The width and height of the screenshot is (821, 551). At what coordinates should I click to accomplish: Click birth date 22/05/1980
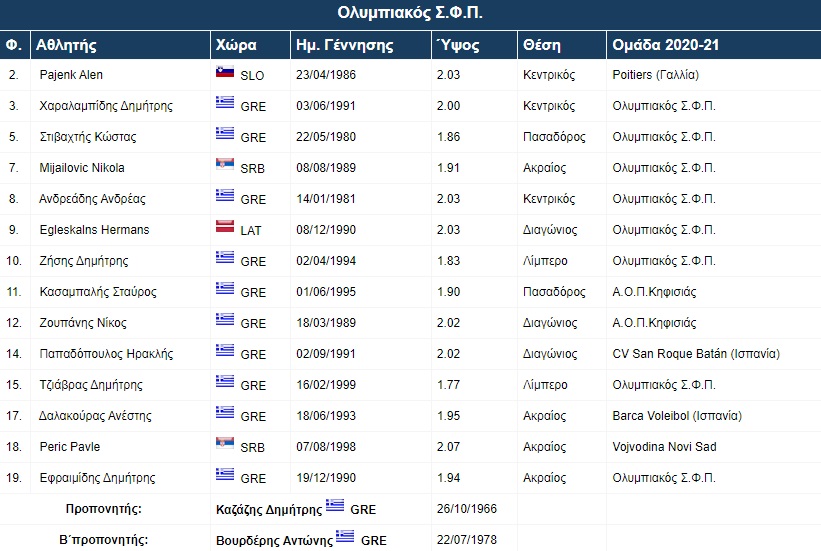click(x=326, y=137)
